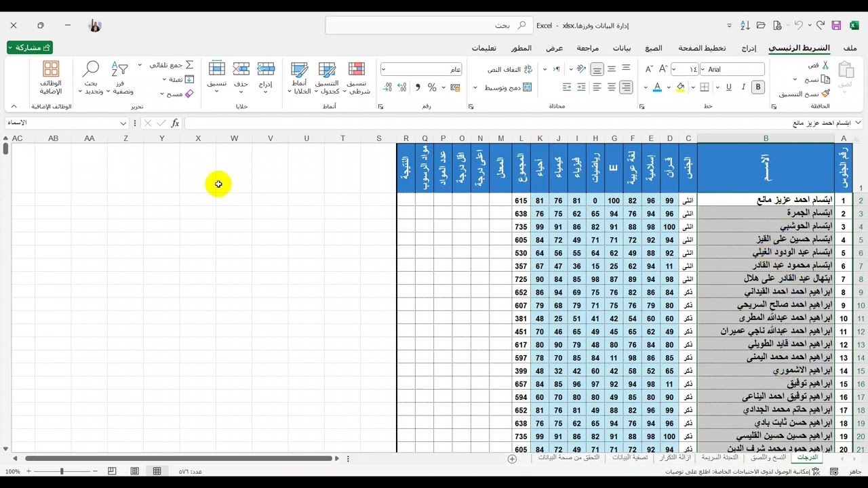Click the Insert cells (إدراج) icon

[x=266, y=68]
